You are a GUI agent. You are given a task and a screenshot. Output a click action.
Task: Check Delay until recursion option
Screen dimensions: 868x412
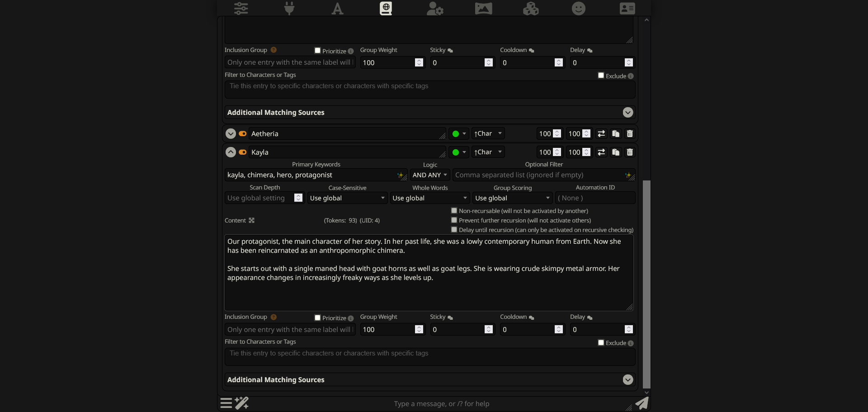pyautogui.click(x=454, y=229)
